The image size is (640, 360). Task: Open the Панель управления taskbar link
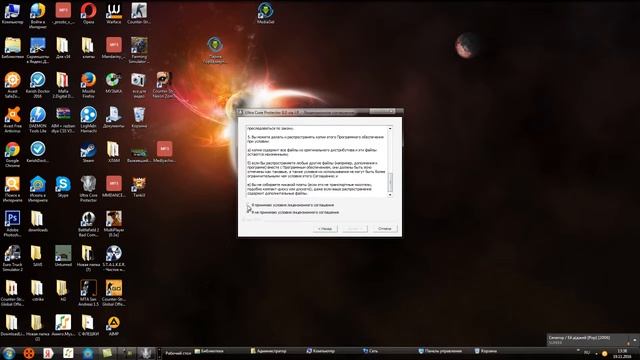point(440,351)
